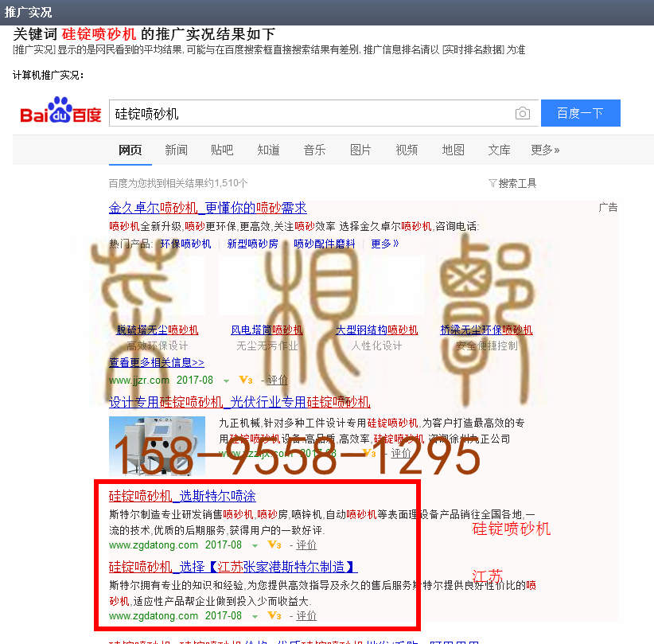
Task: Click the Baidu logo
Action: [61, 111]
